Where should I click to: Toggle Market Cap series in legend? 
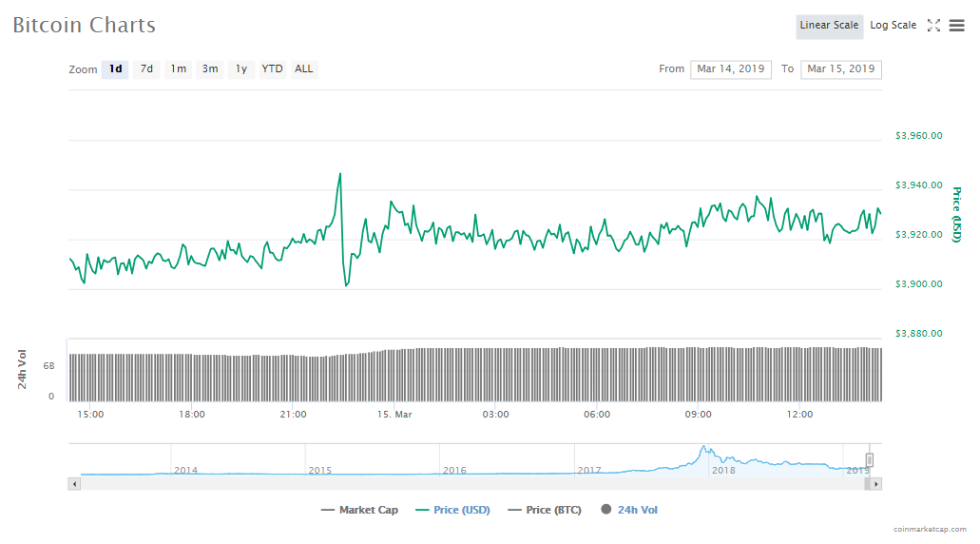359,511
